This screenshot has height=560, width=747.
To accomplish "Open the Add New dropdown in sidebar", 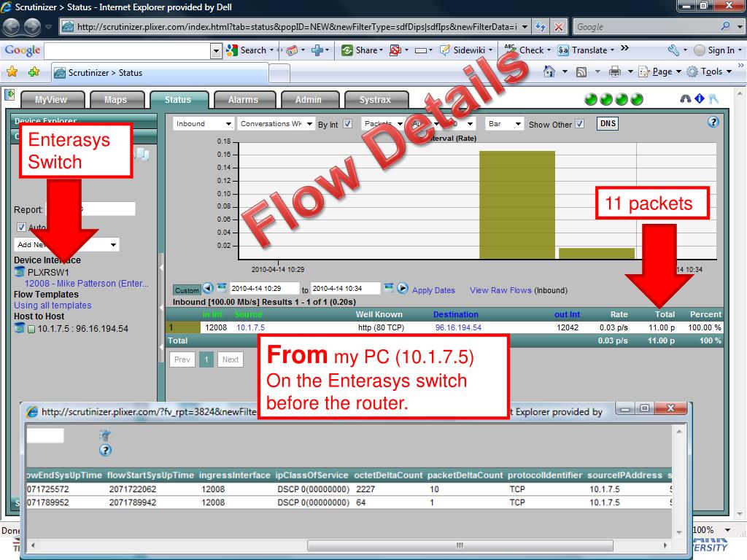I will (66, 244).
